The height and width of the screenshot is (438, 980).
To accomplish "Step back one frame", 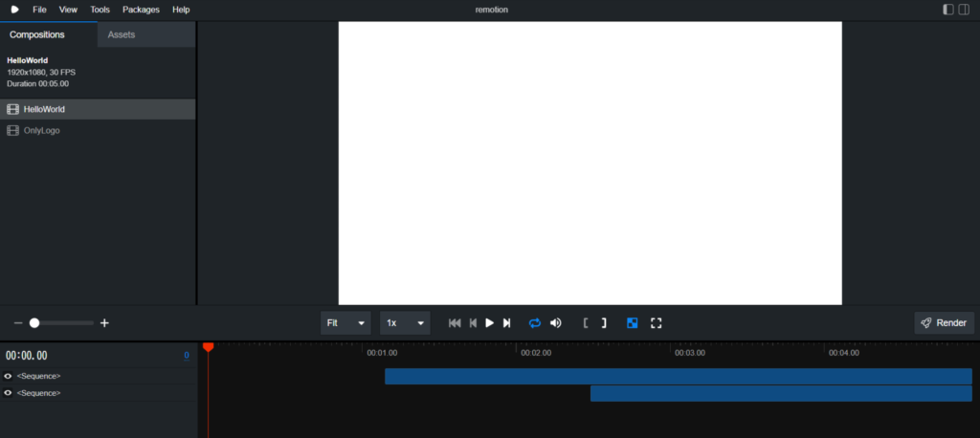I will coord(473,323).
